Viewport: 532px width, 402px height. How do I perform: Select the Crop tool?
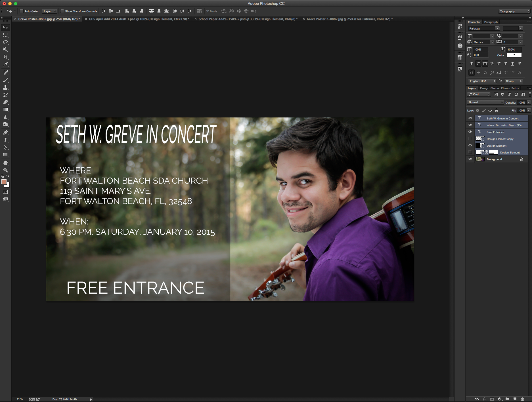(5, 57)
